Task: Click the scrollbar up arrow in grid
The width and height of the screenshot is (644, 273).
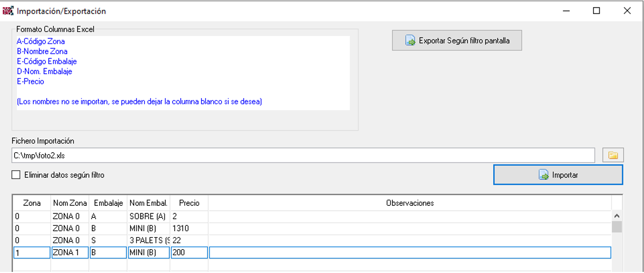Action: [x=617, y=216]
